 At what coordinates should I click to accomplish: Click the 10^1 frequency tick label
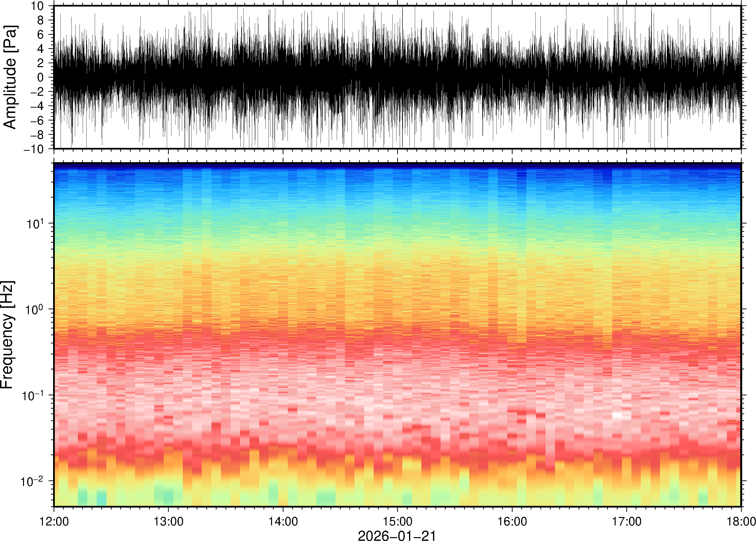35,224
